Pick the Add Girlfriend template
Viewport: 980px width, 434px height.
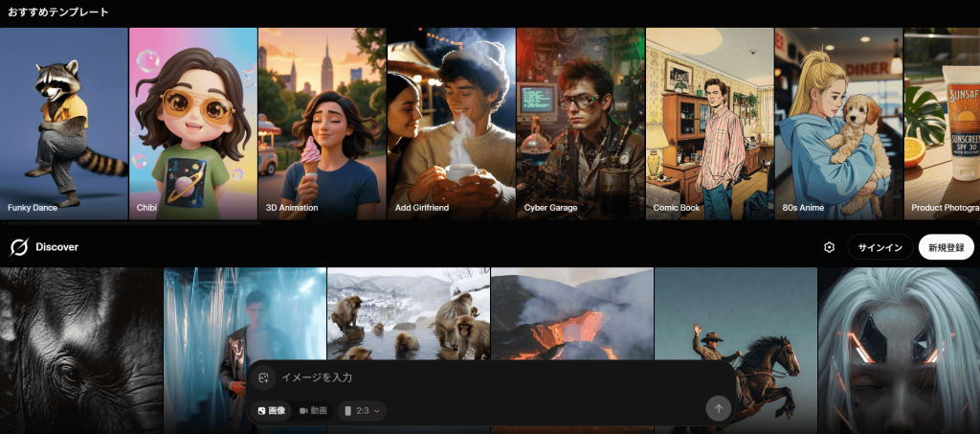point(451,125)
